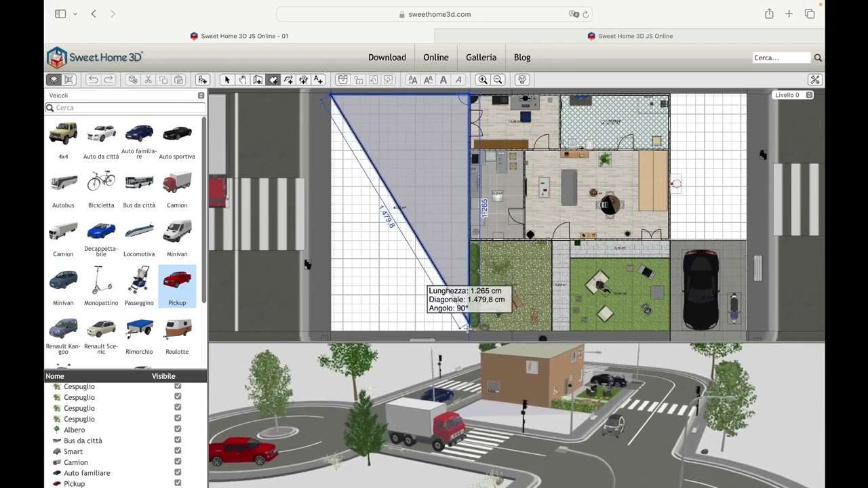
Task: Open the Online menu item
Action: [436, 58]
